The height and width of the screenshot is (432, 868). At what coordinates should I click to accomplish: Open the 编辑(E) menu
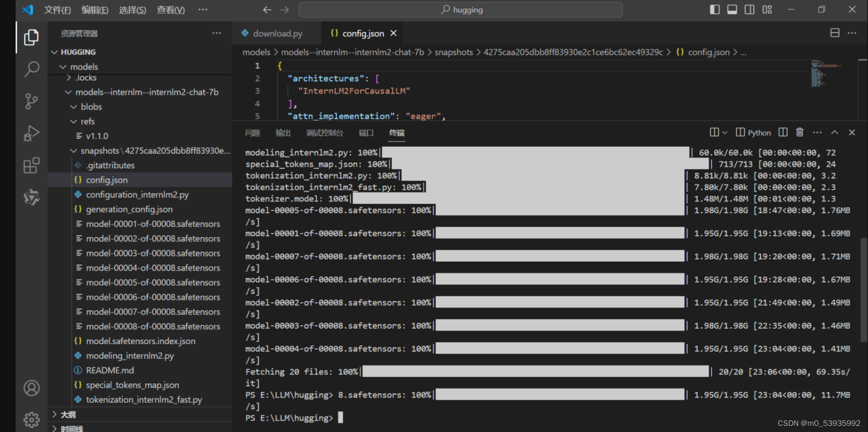tap(95, 10)
